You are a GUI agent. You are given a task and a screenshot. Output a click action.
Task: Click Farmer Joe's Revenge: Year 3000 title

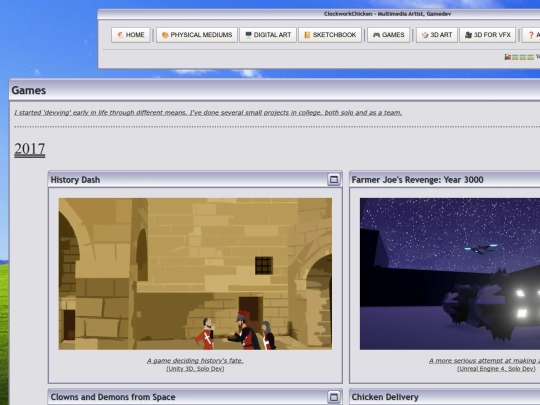coord(417,180)
